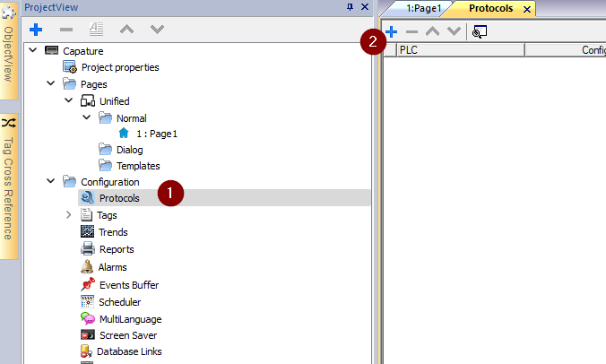Click the move down arrow in ProjectView toolbar
The height and width of the screenshot is (364, 606).
pyautogui.click(x=157, y=30)
